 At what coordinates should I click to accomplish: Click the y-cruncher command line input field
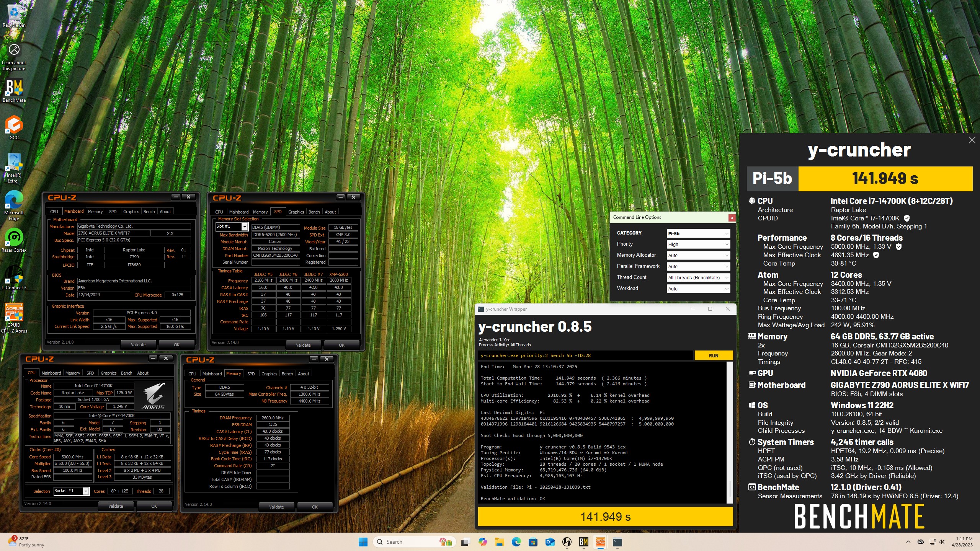(586, 355)
